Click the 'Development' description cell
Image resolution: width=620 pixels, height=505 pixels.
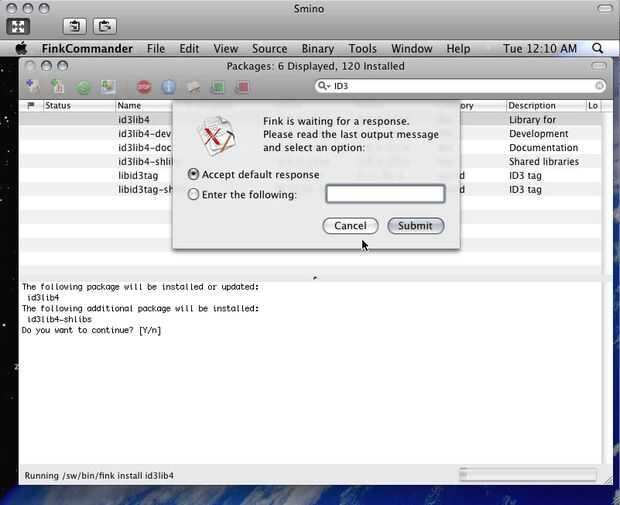[539, 134]
